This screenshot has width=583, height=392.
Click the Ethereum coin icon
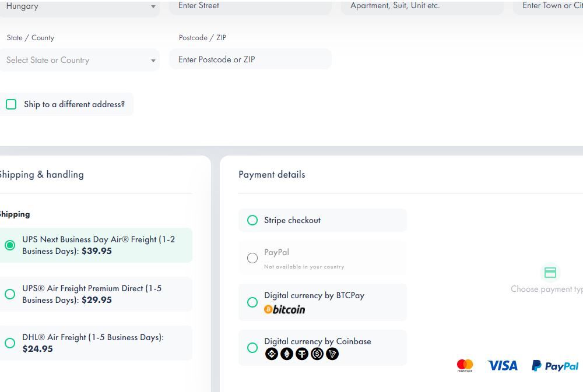click(x=287, y=354)
